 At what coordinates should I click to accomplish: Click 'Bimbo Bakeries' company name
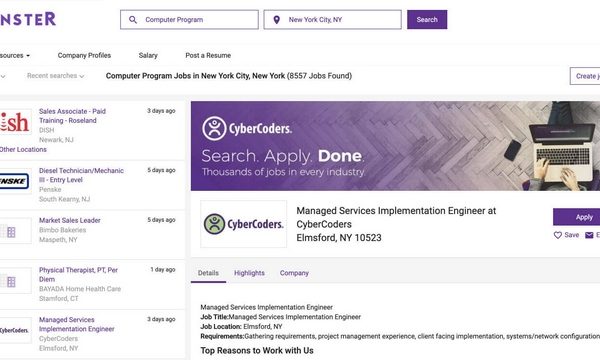click(62, 230)
